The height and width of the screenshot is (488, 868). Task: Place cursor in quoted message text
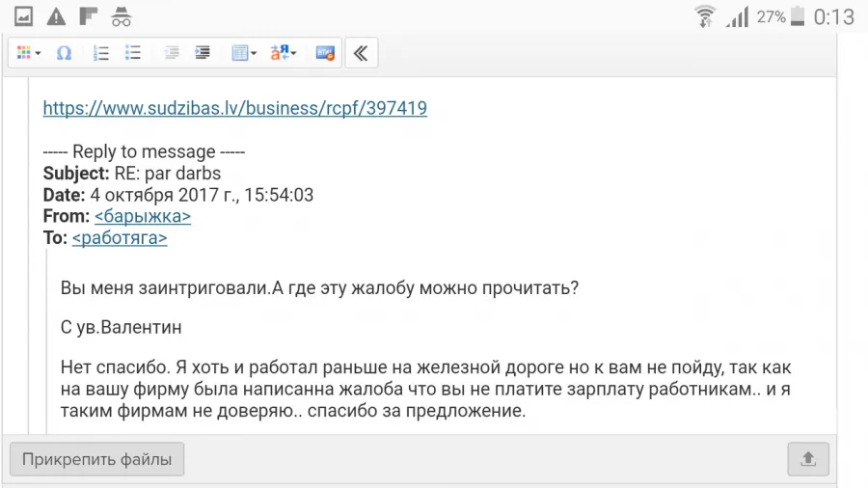[x=425, y=389]
